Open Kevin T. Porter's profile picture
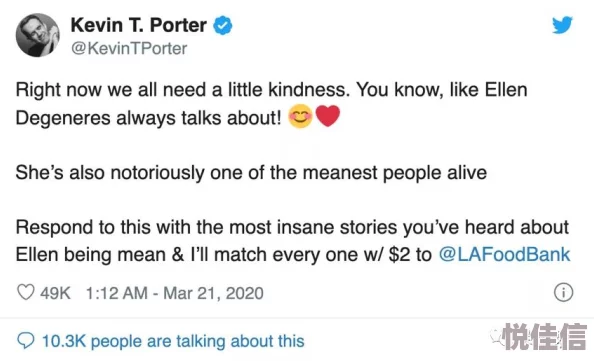This screenshot has width=594, height=361. (x=38, y=35)
